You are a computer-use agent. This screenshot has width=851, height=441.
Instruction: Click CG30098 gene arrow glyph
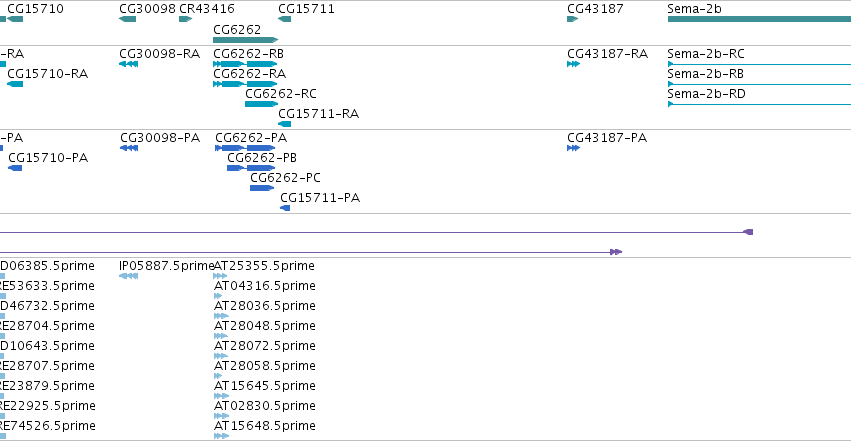(128, 19)
